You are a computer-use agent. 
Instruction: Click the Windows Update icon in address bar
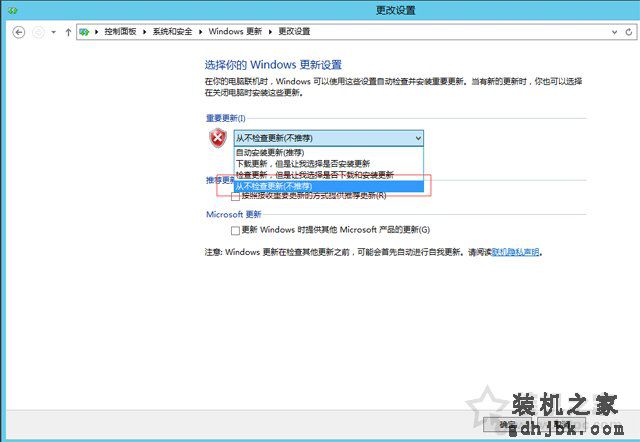click(x=84, y=32)
